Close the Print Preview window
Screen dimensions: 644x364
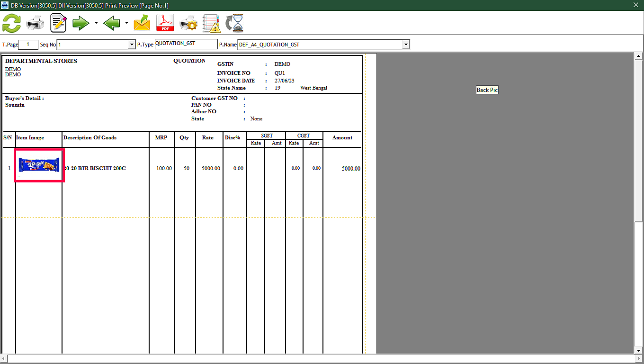[x=636, y=5]
